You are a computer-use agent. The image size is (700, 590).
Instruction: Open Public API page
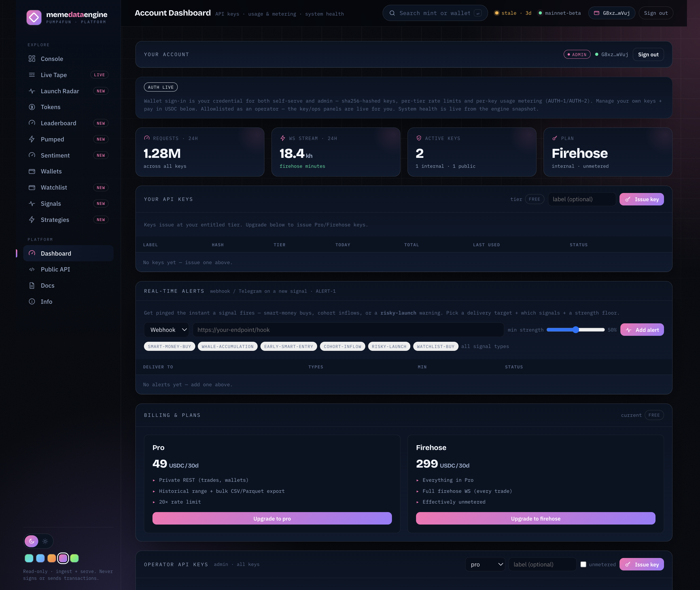coord(68,269)
